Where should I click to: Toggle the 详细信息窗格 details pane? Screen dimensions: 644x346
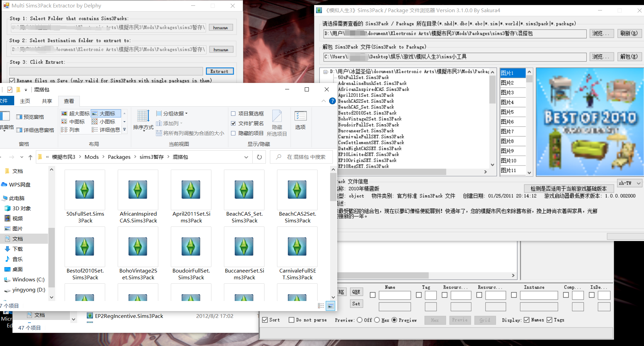[x=35, y=130]
